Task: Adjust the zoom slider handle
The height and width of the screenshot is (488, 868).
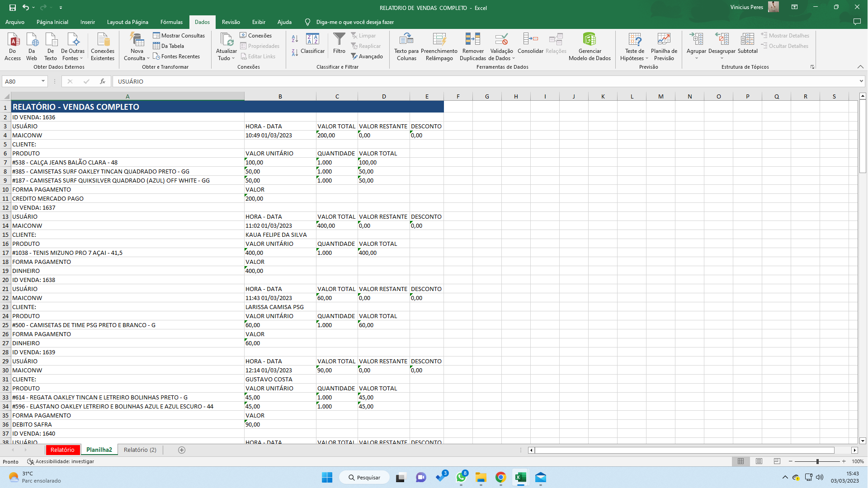Action: coord(817,461)
